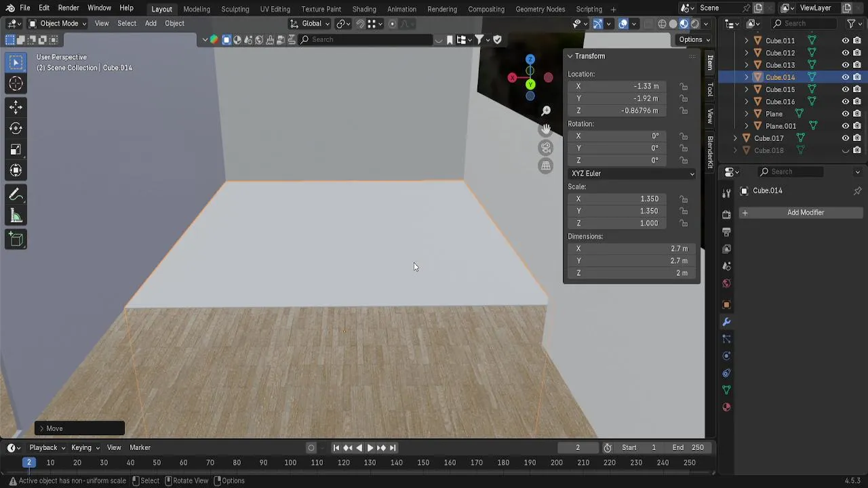The width and height of the screenshot is (868, 488).
Task: Open the Object Data mesh properties tab
Action: pyautogui.click(x=726, y=390)
